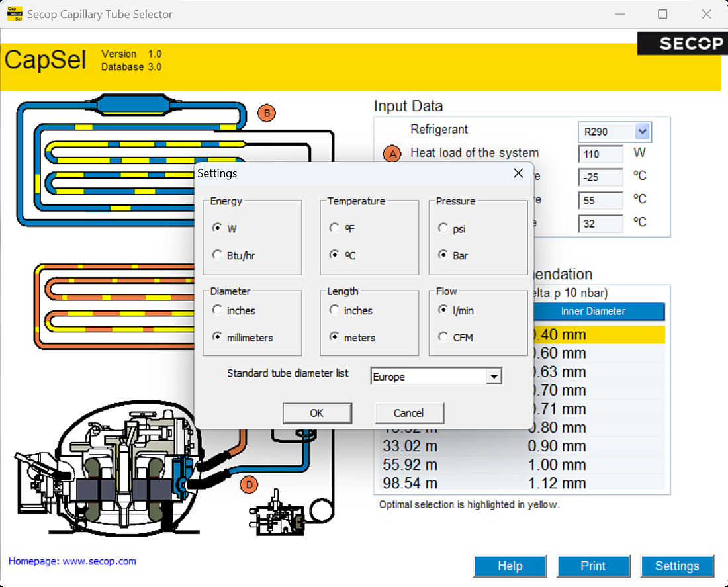Screen dimensions: 728x587
Task: Select the 1.00 mm row at 55.92 m
Action: [523, 465]
